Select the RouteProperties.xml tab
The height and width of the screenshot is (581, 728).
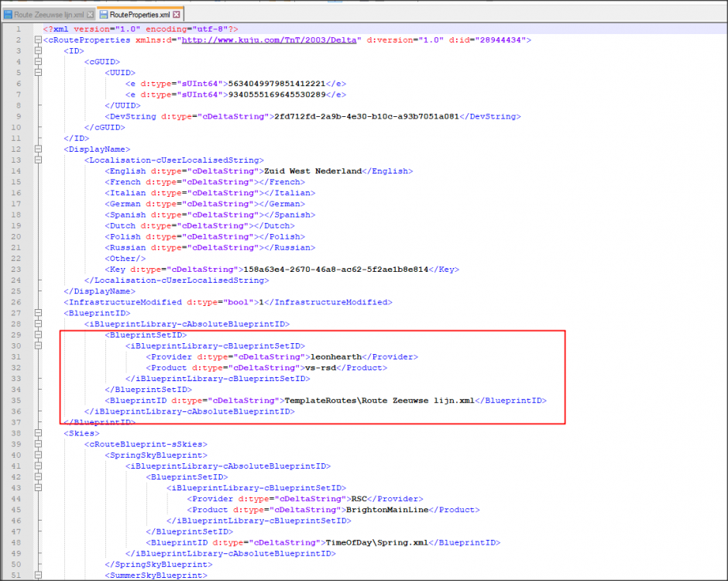[139, 15]
